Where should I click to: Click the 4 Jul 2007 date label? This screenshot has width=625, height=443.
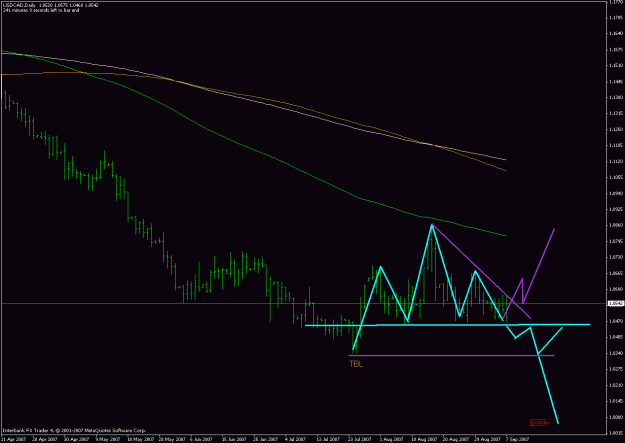pyautogui.click(x=295, y=439)
